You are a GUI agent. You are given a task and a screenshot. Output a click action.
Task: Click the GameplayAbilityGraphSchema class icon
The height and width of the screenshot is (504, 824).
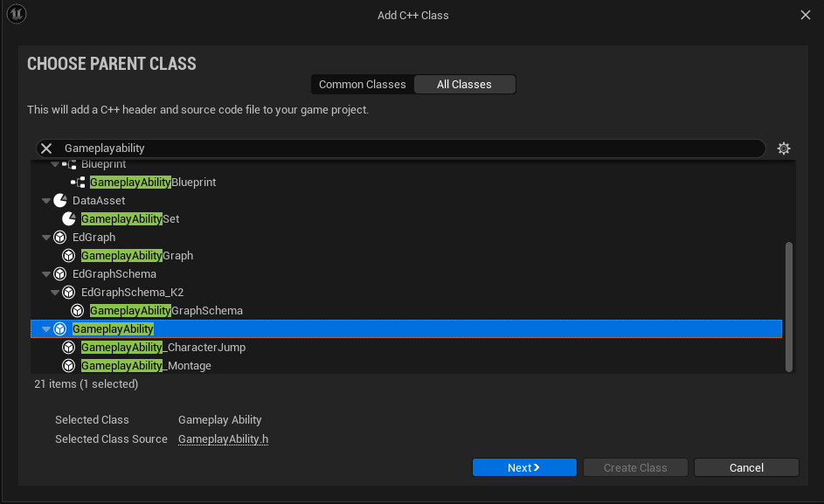coord(78,311)
